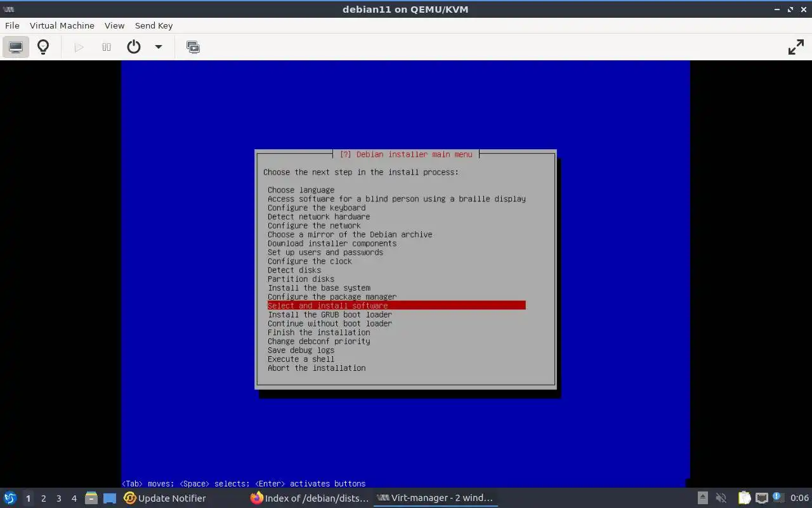Select 'Configure the clock' step

pos(310,261)
